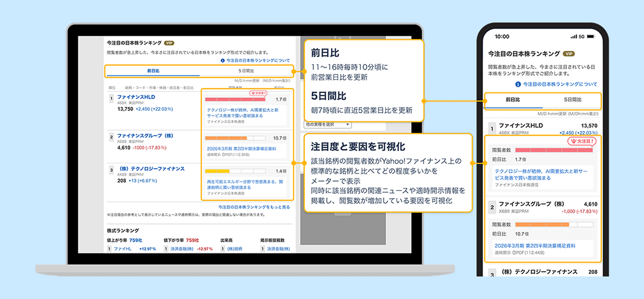The width and height of the screenshot is (644, 299).
Task: Click the 大注目! badge on ファイナンスHLD row
Action: [x=258, y=93]
